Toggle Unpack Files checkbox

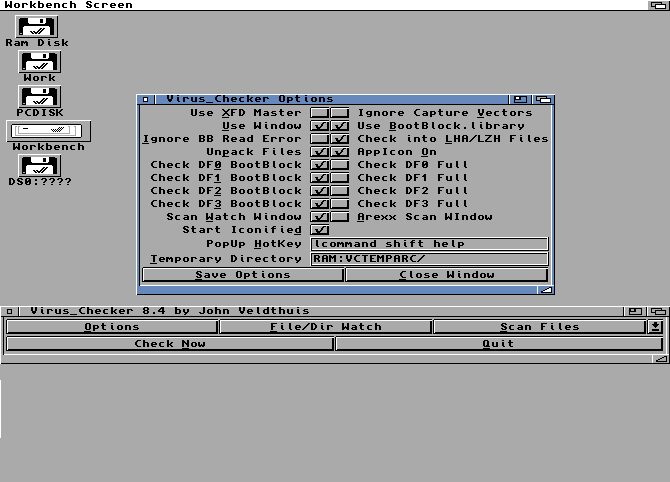320,152
